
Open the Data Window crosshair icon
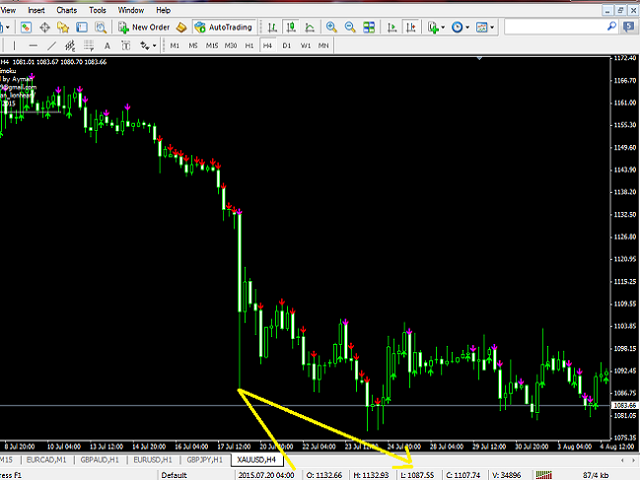pos(44,27)
